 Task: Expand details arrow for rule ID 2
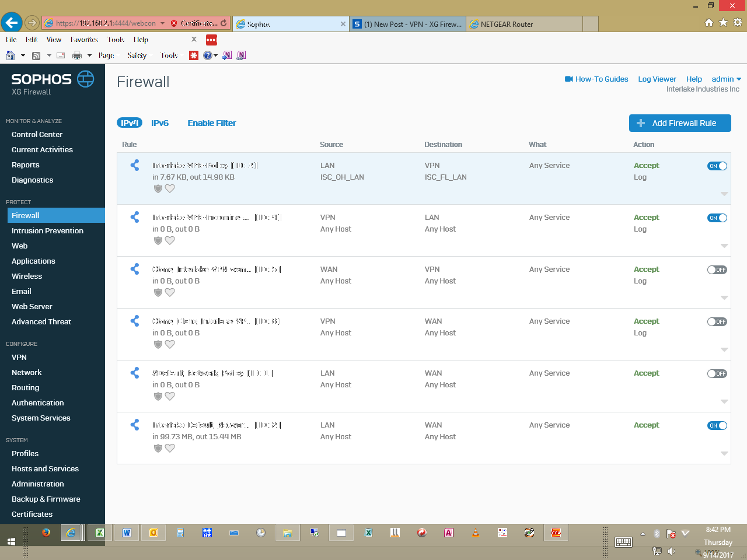click(724, 453)
